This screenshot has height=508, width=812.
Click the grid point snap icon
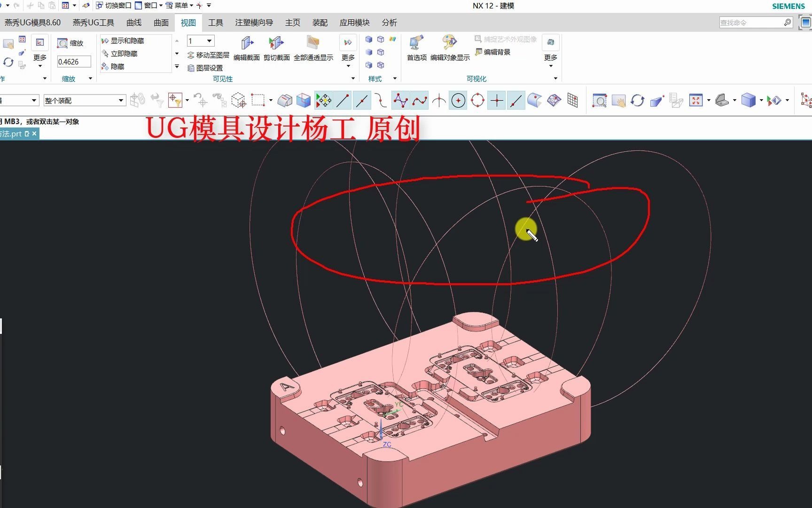pyautogui.click(x=573, y=101)
